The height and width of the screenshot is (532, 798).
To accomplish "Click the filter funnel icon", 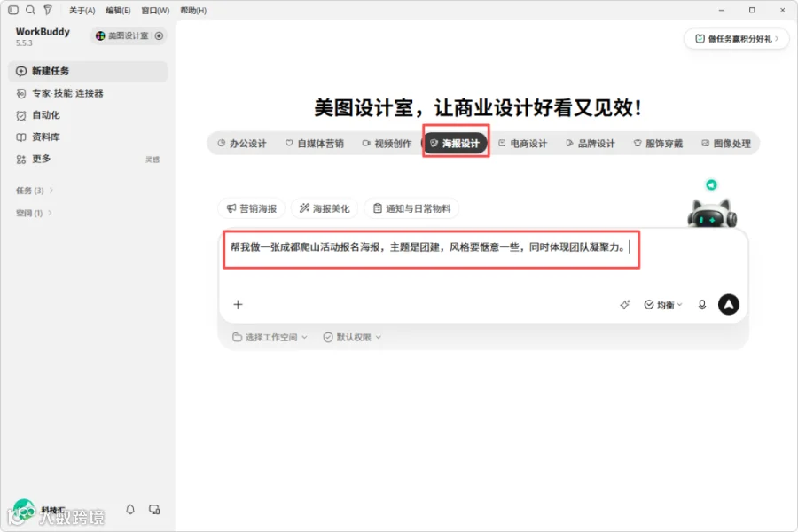I will (48, 10).
